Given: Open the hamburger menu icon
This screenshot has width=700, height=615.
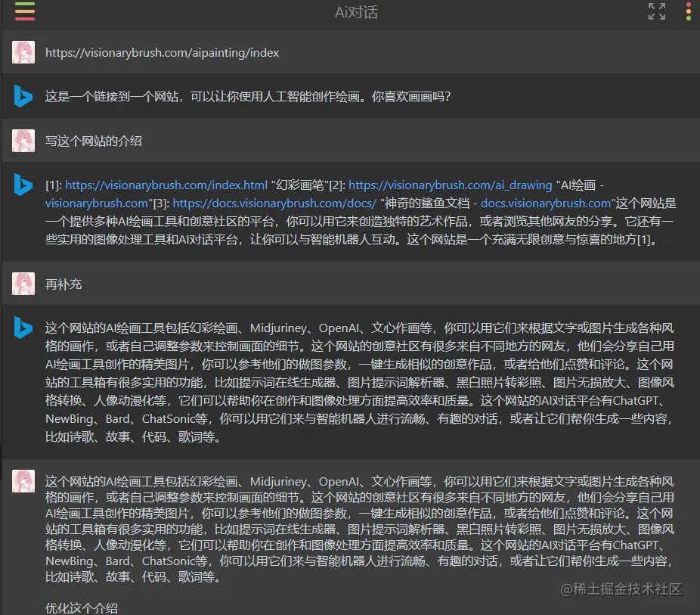Looking at the screenshot, I should (24, 11).
